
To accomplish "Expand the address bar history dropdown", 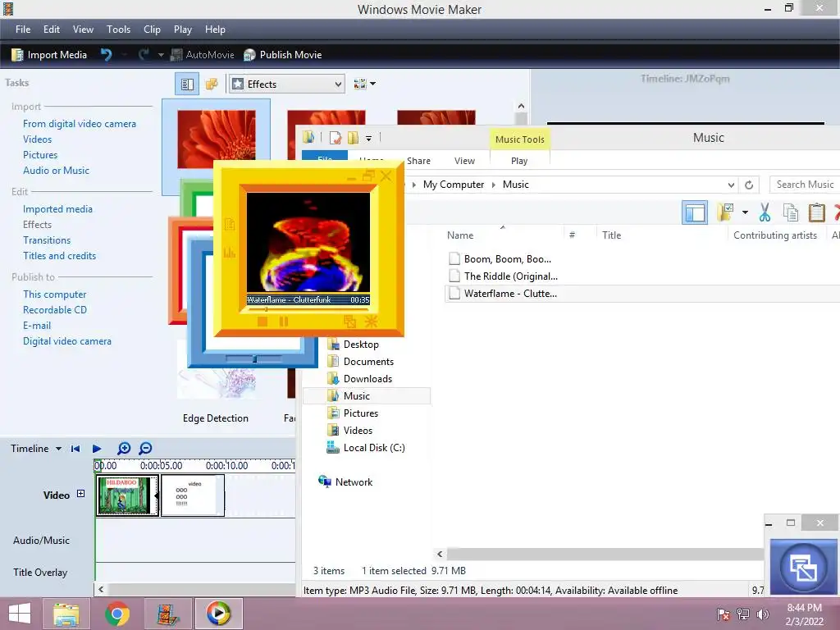I will point(731,185).
